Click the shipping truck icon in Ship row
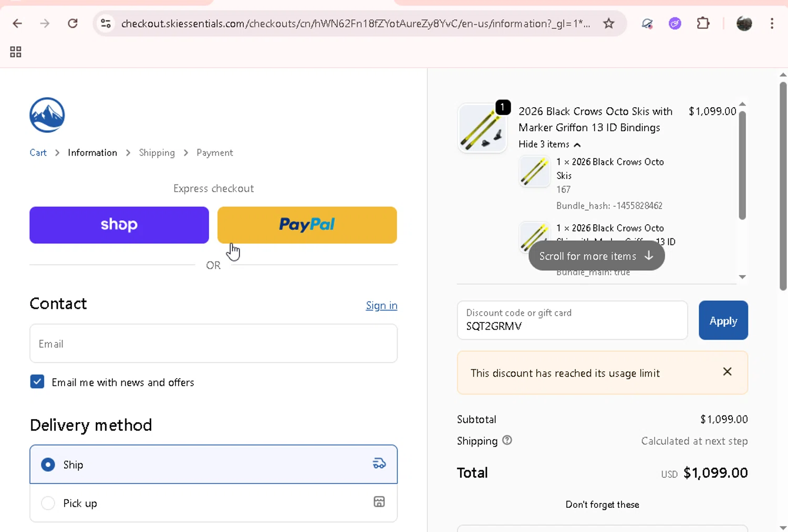 pyautogui.click(x=379, y=464)
